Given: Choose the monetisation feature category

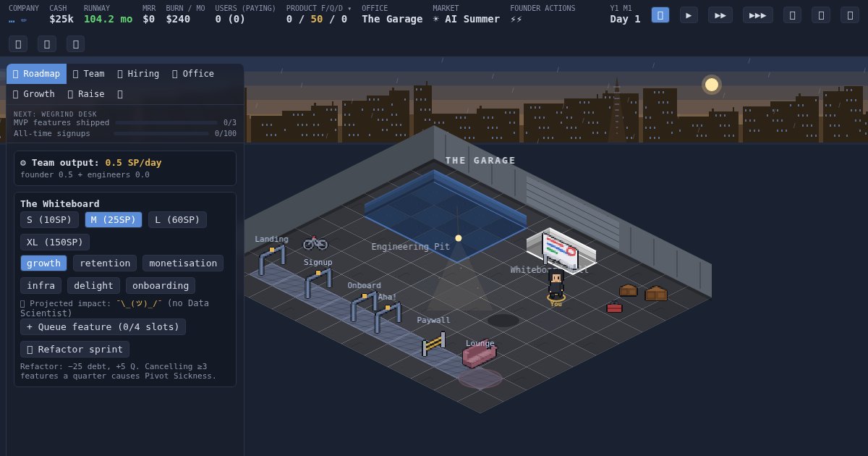Looking at the screenshot, I should 183,263.
